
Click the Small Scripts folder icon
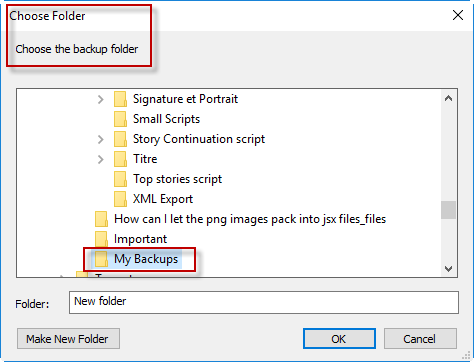120,119
